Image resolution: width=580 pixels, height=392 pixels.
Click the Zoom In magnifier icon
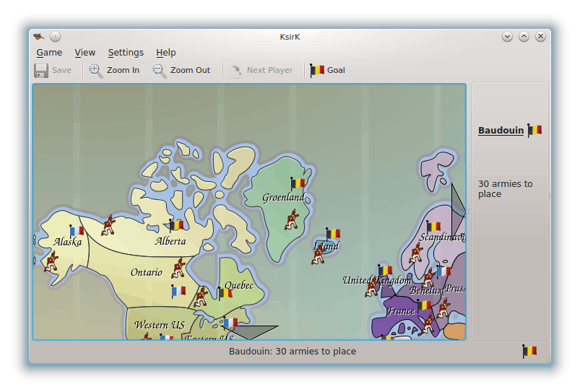pyautogui.click(x=96, y=70)
